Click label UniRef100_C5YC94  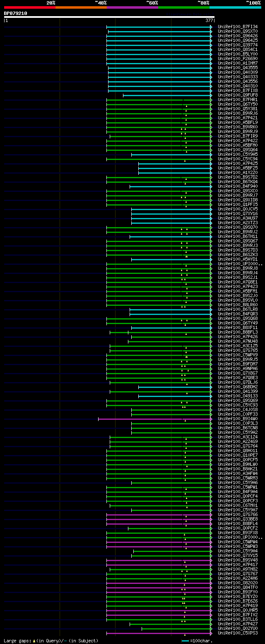point(238,159)
